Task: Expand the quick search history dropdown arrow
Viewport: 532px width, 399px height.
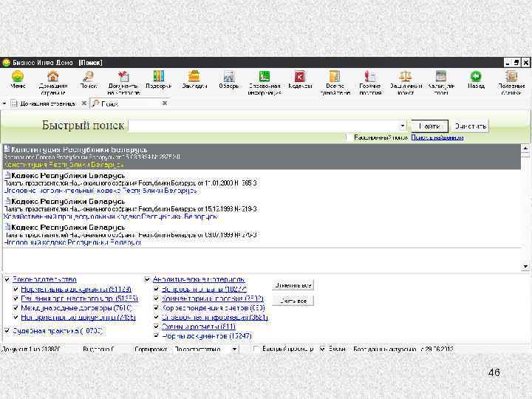Action: [x=403, y=126]
